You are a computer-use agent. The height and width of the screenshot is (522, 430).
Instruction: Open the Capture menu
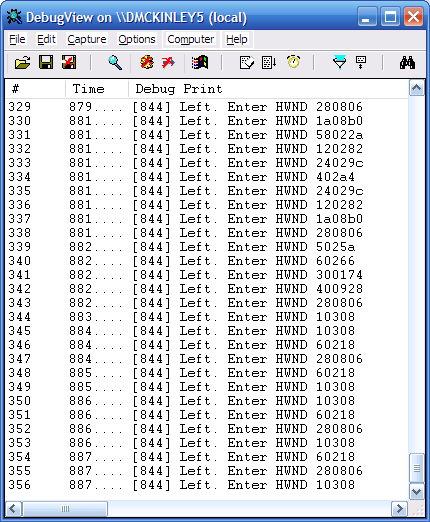pos(87,39)
